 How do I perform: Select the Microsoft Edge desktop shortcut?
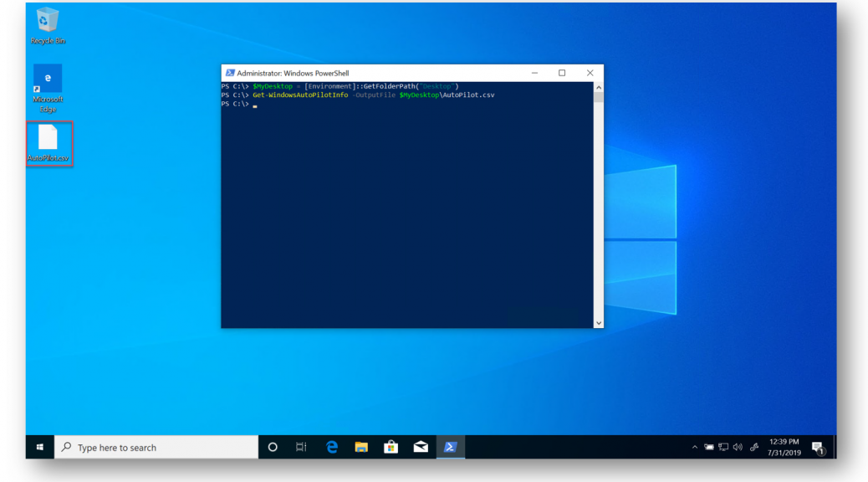48,88
